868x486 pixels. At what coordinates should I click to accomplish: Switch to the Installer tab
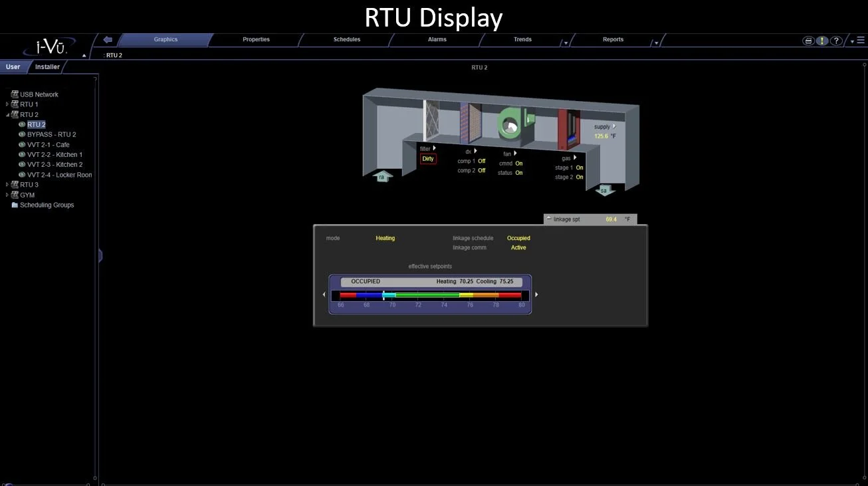[47, 66]
